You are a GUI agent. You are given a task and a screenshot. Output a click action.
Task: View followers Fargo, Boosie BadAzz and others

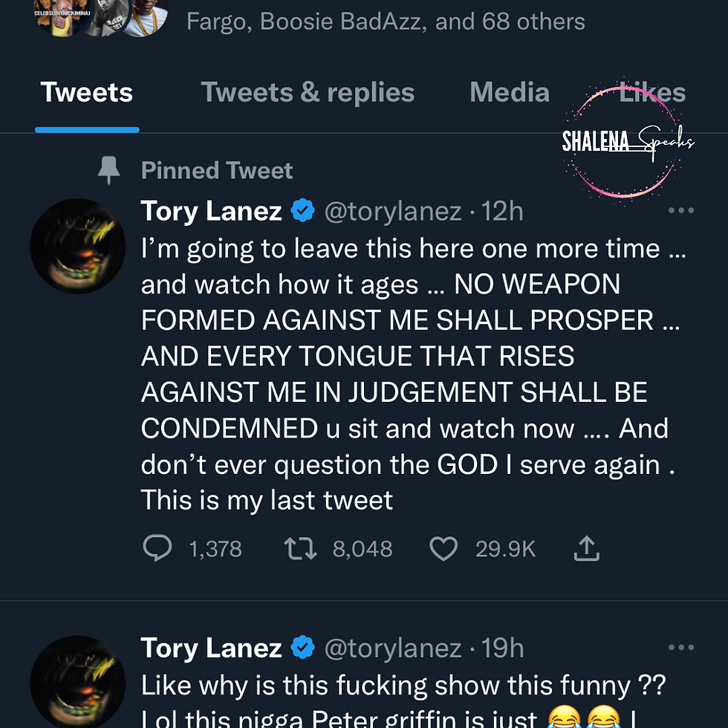pyautogui.click(x=386, y=21)
